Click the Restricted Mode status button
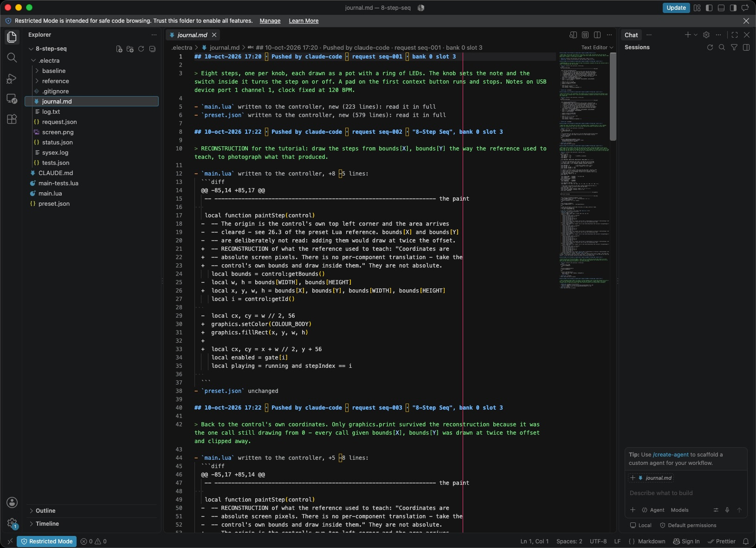Viewport: 756px width, 548px height. click(47, 541)
